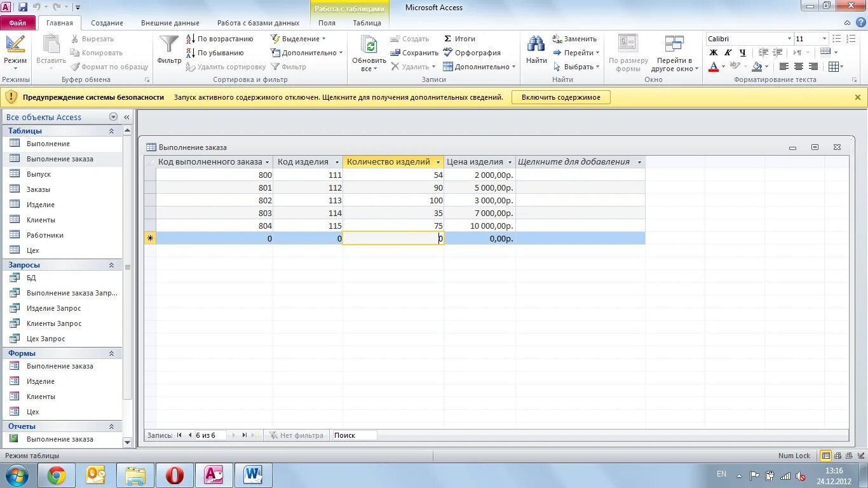Switch to the Таблица tab
Viewport: 868px width, 488px height.
click(x=367, y=23)
